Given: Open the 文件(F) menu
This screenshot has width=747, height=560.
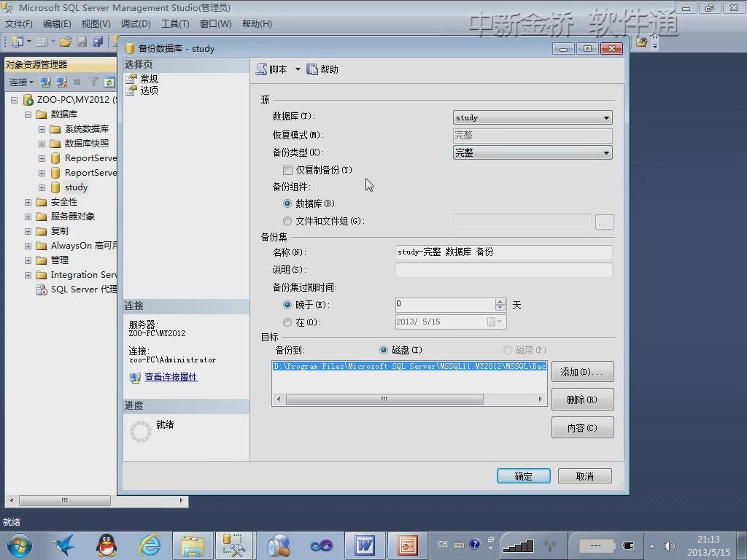Looking at the screenshot, I should click(18, 24).
